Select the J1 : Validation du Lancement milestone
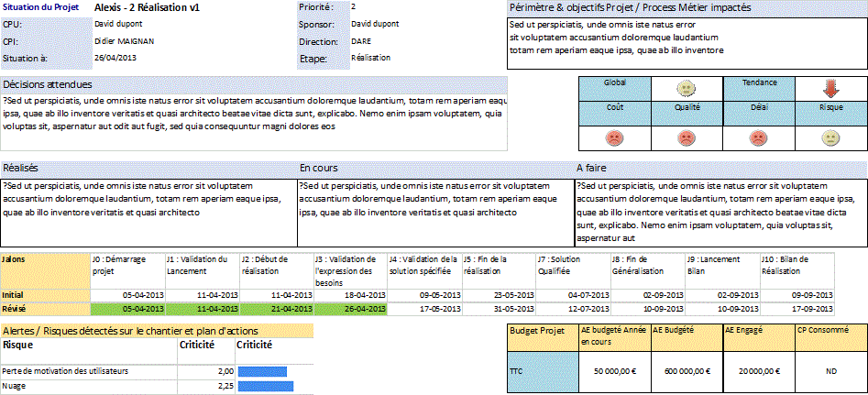 (x=202, y=270)
